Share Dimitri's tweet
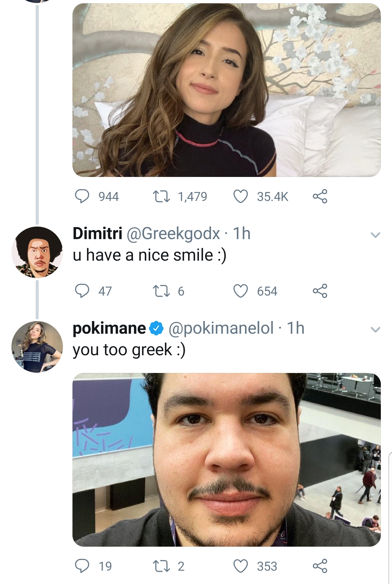Screen dimensions: 392x584 coord(320,291)
